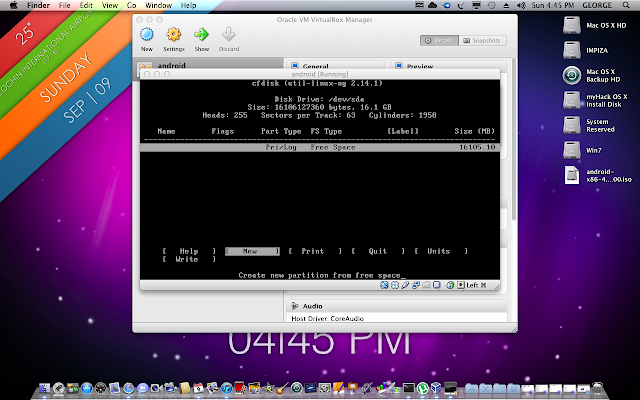Image resolution: width=640 pixels, height=400 pixels.
Task: Click the hard disk activity status icon
Action: (x=384, y=285)
